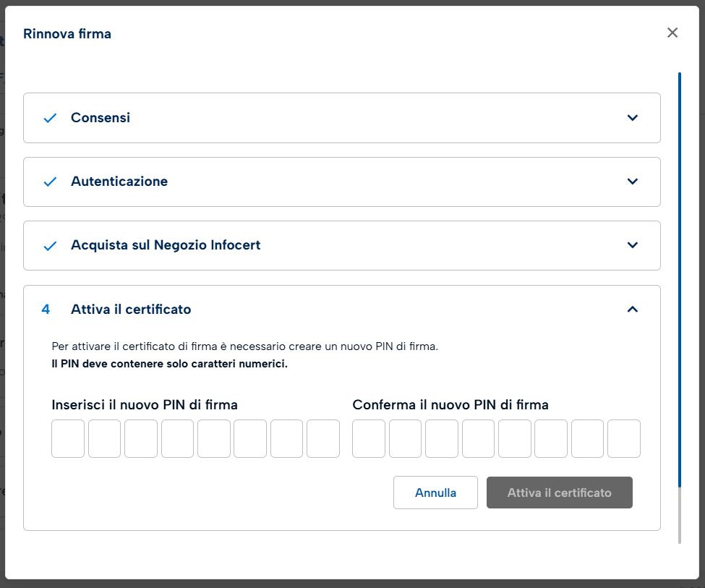Click the Autenticazione completed checkmark icon
The width and height of the screenshot is (705, 588).
click(50, 182)
